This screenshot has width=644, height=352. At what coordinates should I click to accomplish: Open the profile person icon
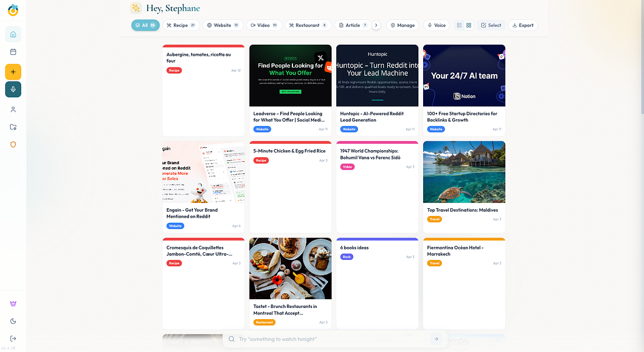[13, 109]
